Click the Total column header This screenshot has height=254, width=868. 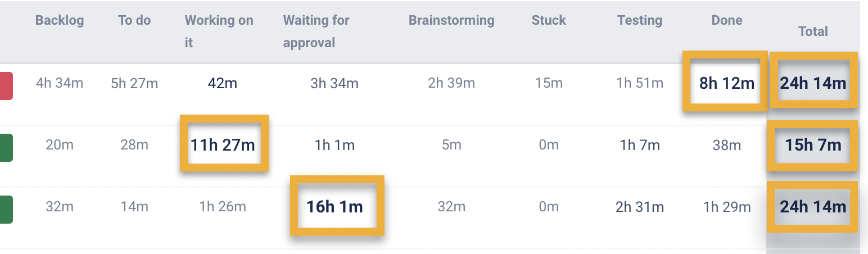tap(813, 31)
